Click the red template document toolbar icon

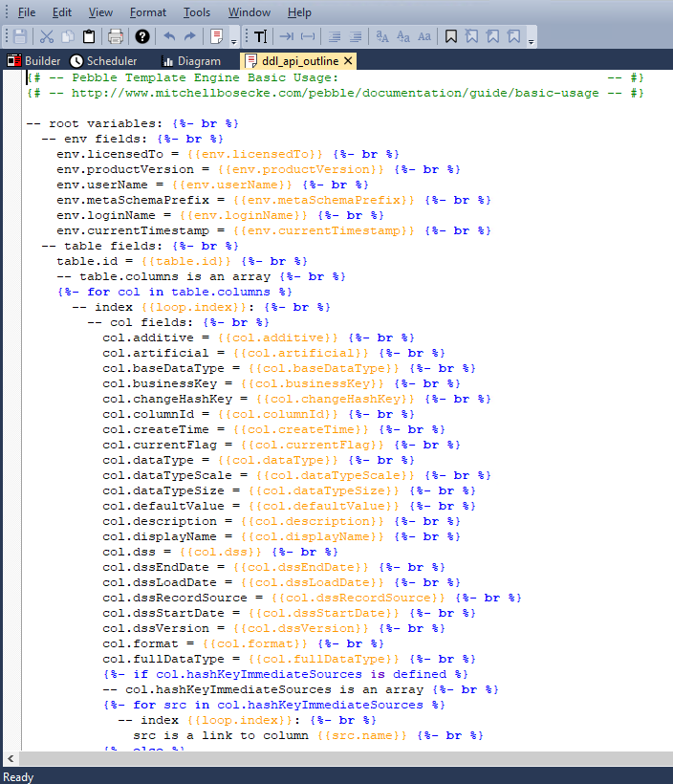coord(216,36)
